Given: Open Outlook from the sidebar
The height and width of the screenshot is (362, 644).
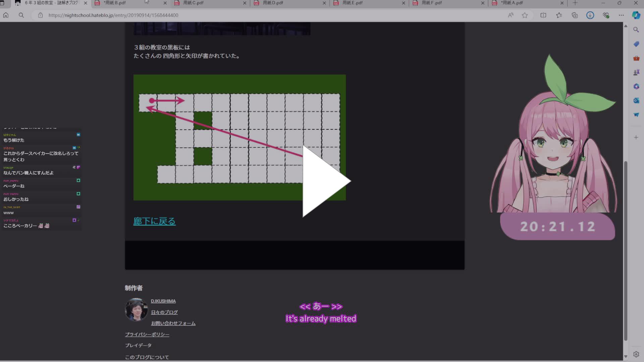Looking at the screenshot, I should pyautogui.click(x=636, y=101).
